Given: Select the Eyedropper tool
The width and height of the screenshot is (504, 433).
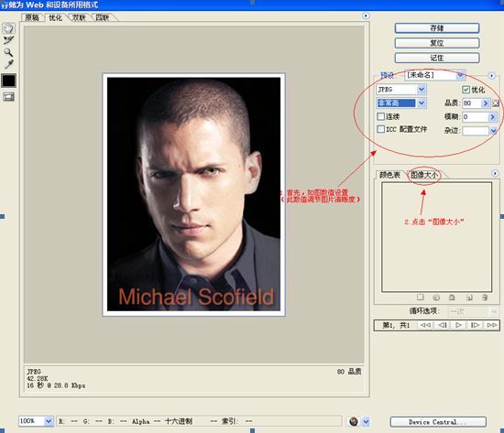Looking at the screenshot, I should coord(8,64).
